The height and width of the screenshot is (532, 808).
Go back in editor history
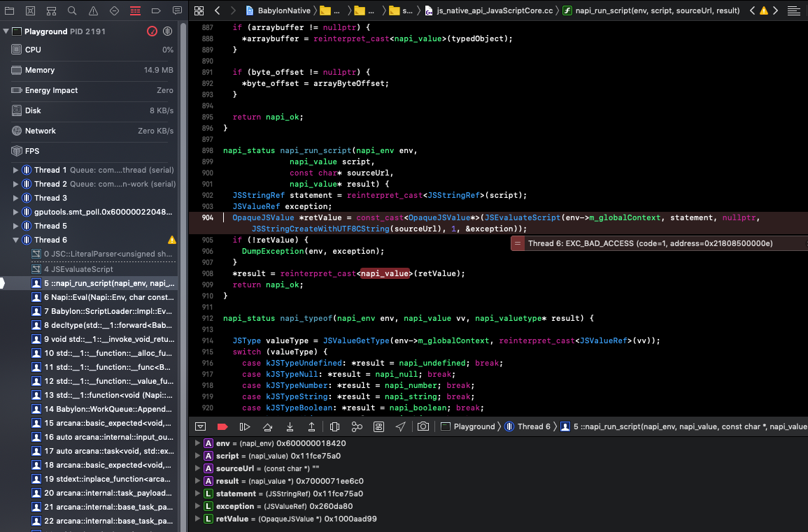tap(218, 10)
